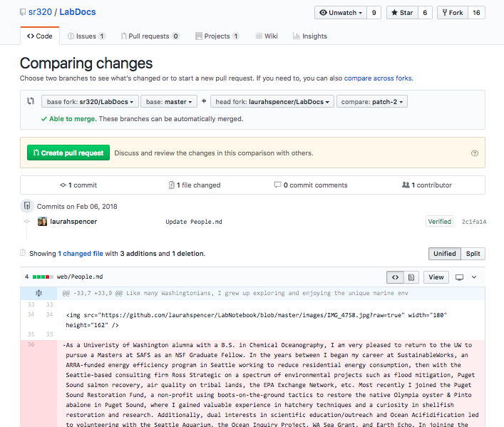Click Create pull request button
504x427 pixels.
[68, 153]
